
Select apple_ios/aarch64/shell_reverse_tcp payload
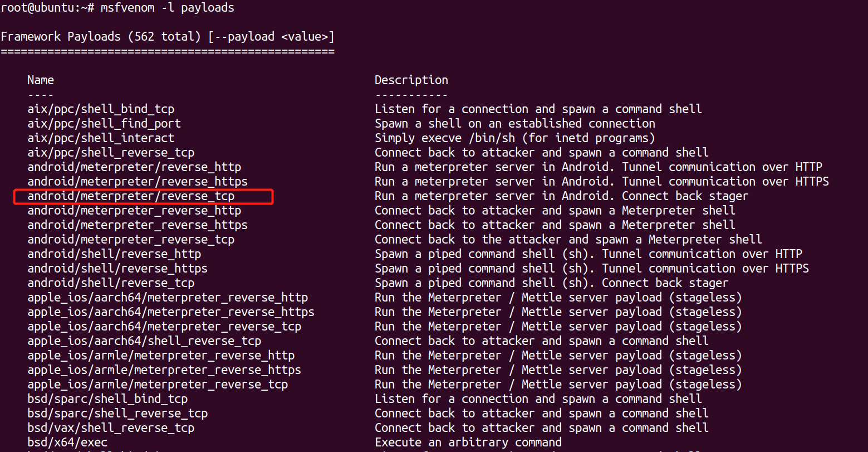click(144, 341)
